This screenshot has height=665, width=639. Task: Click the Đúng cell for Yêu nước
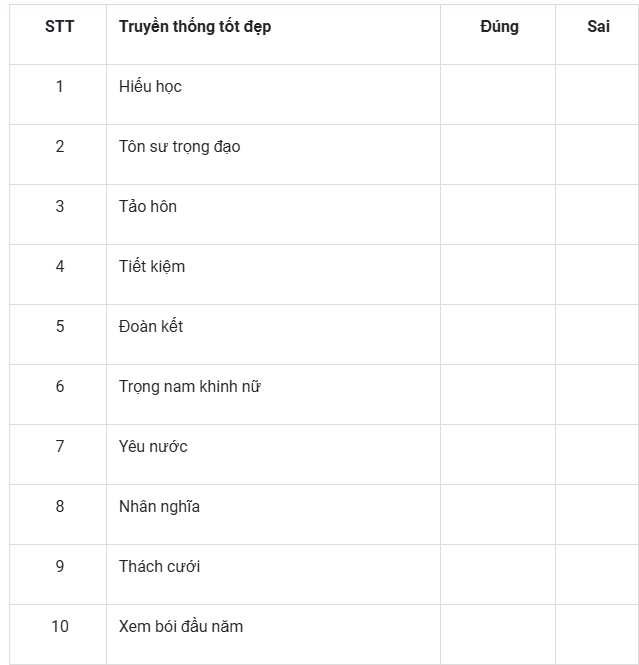498,455
